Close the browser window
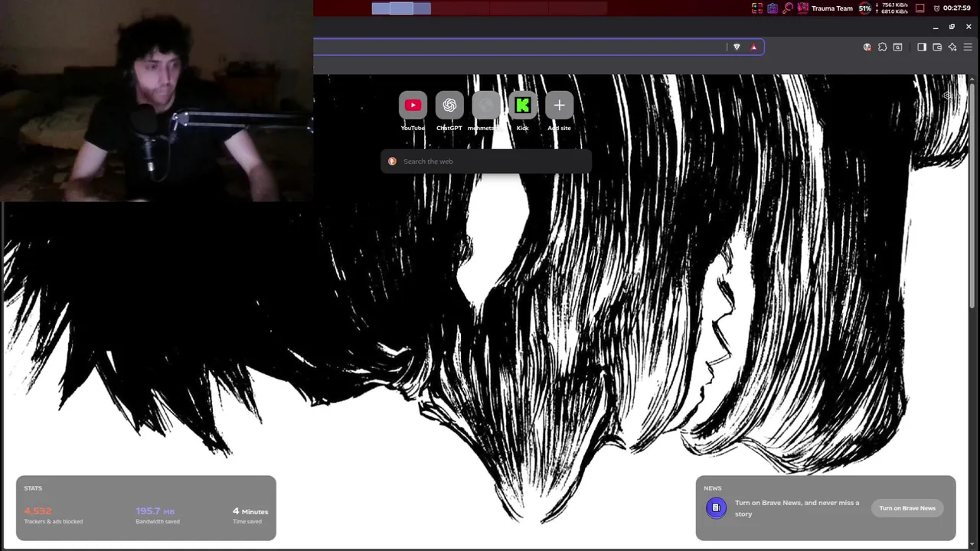This screenshot has width=980, height=551. (x=969, y=27)
